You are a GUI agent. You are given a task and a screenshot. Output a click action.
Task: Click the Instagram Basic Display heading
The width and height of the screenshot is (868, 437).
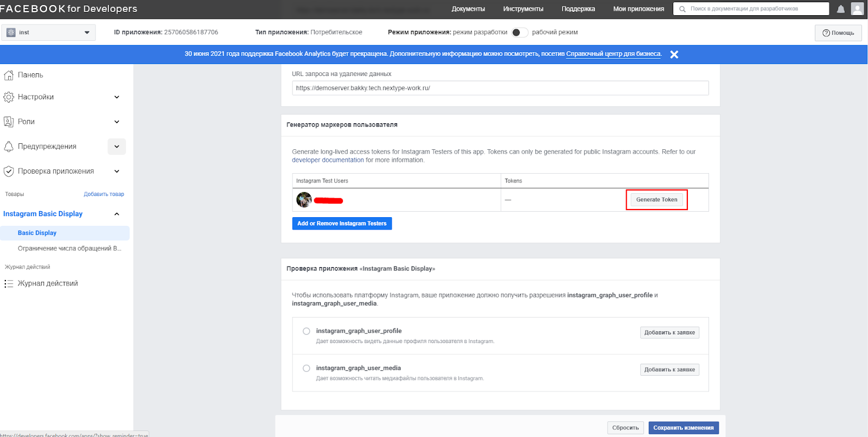43,214
